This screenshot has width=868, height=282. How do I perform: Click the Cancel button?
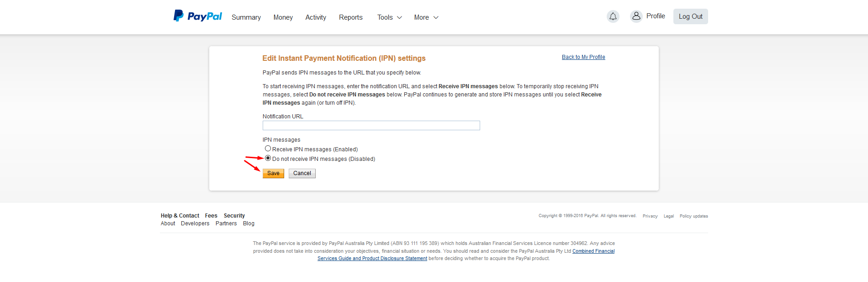(302, 173)
